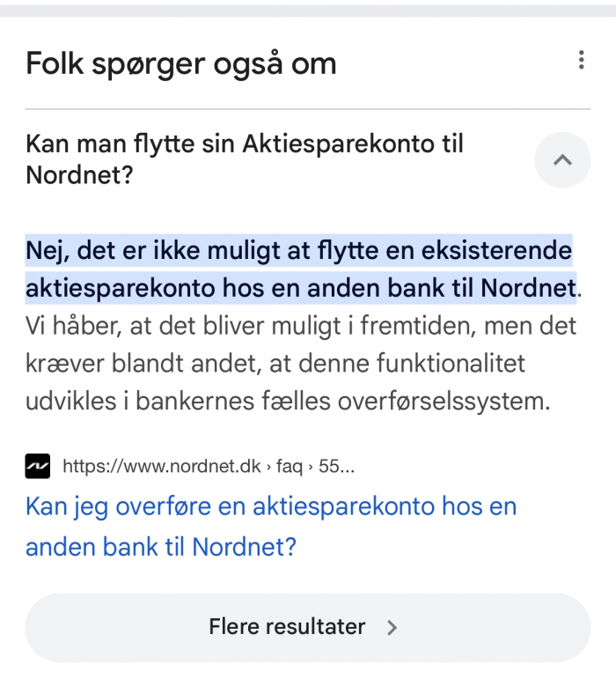Click the Nordnet favicon logo
Image resolution: width=616 pixels, height=679 pixels.
click(x=38, y=466)
